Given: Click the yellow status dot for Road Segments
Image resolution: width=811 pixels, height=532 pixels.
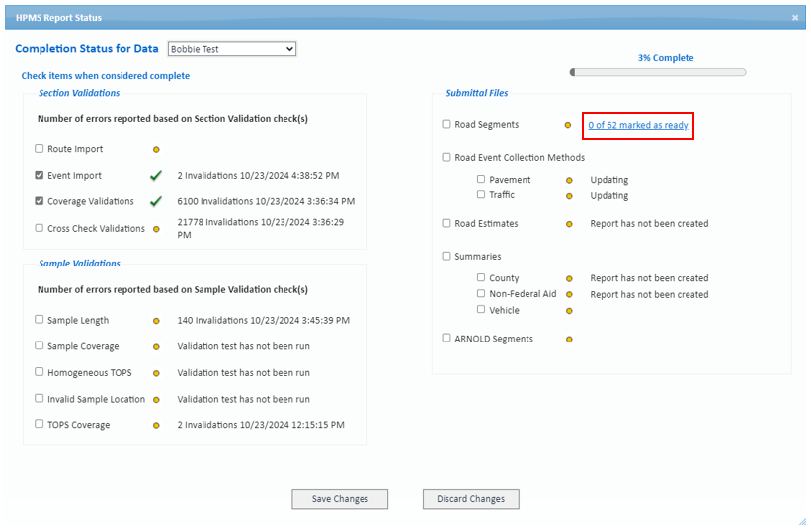Looking at the screenshot, I should click(x=568, y=125).
